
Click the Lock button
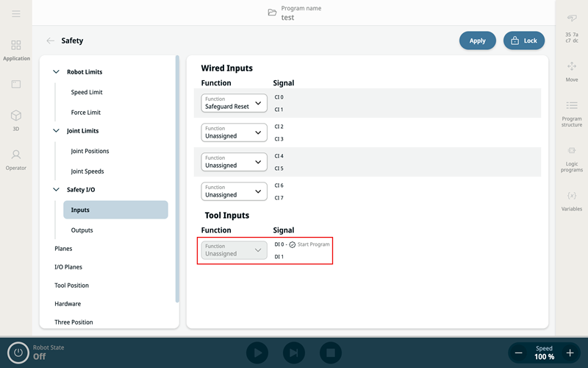point(523,40)
